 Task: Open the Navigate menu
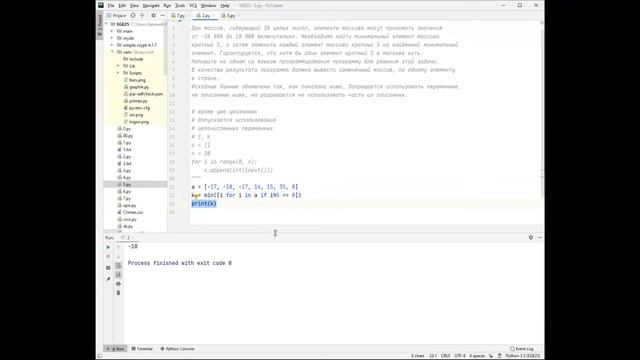151,6
